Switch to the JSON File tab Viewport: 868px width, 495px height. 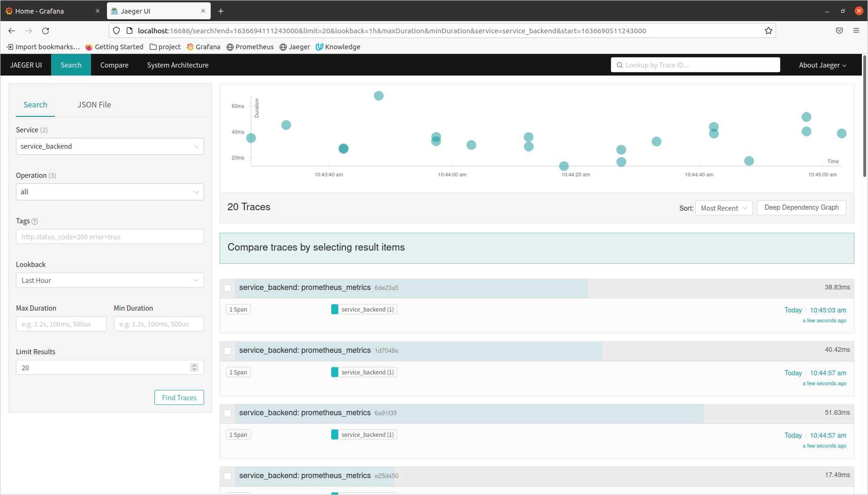click(94, 105)
